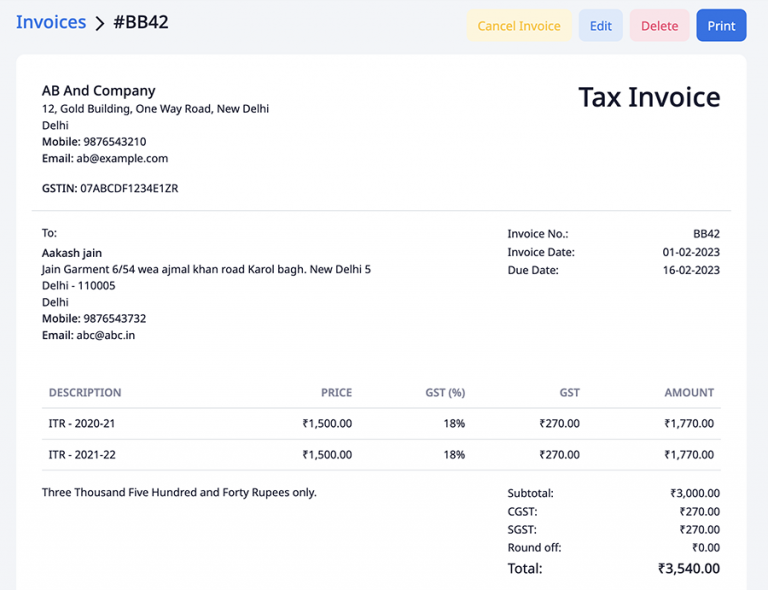Click the total amount ₹3,540.00
The image size is (768, 590).
pos(688,569)
